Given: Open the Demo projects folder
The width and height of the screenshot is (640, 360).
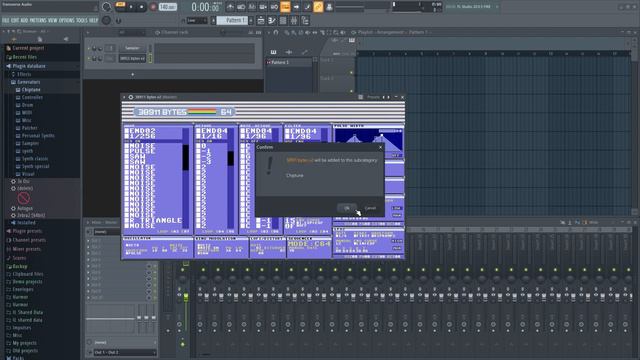Looking at the screenshot, I should 27,282.
